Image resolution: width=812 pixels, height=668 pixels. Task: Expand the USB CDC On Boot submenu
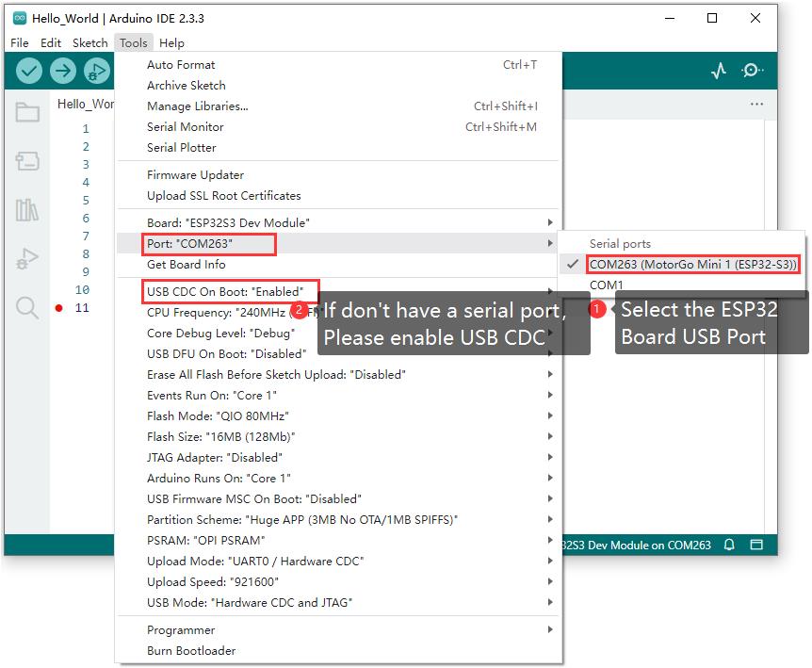tap(226, 291)
